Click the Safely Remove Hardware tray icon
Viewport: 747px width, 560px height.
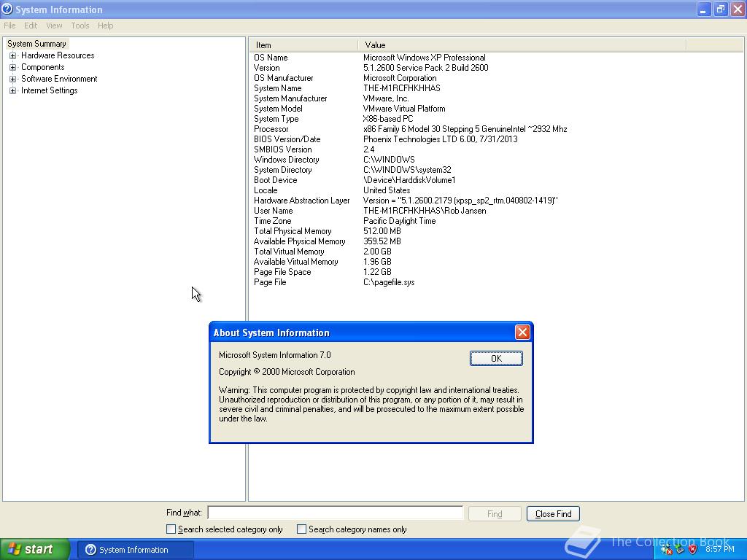pos(680,550)
